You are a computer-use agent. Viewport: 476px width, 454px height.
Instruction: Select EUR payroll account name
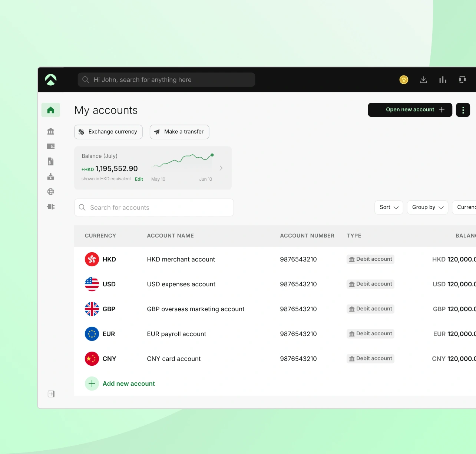coord(176,334)
